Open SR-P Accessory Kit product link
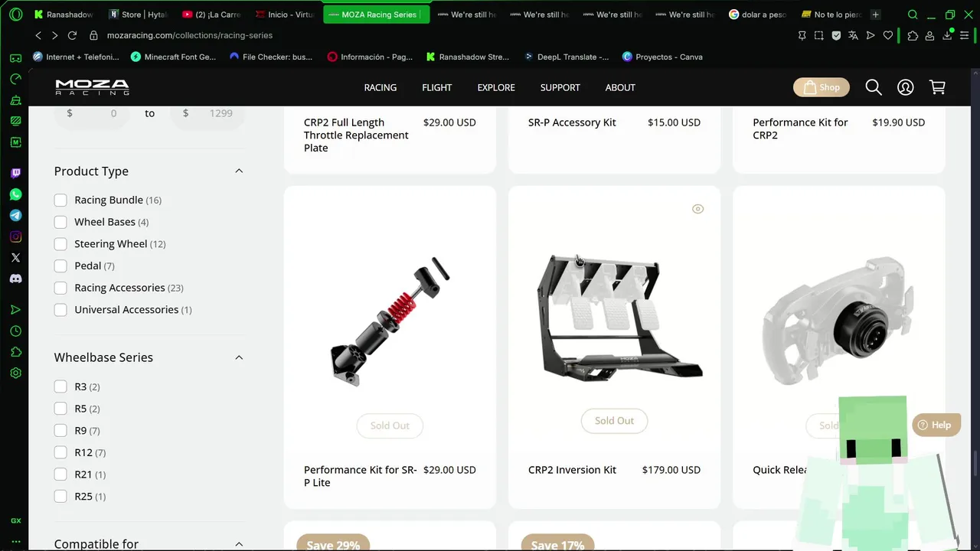Image resolution: width=980 pixels, height=551 pixels. point(572,122)
